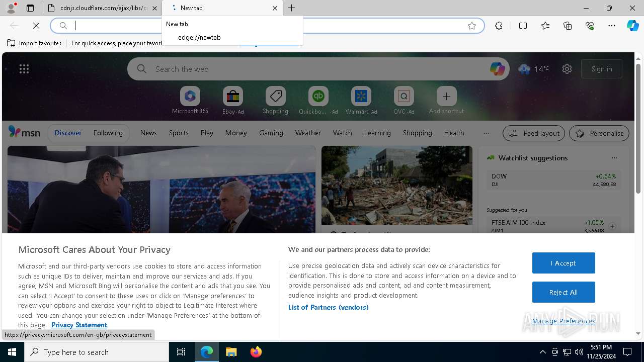
Task: Select the Discover feed tab
Action: click(x=68, y=133)
